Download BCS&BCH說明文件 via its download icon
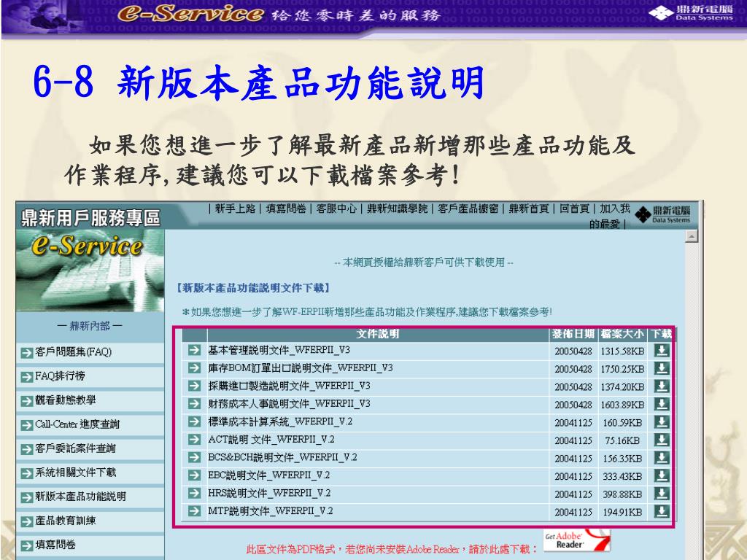This screenshot has width=747, height=560. point(662,458)
